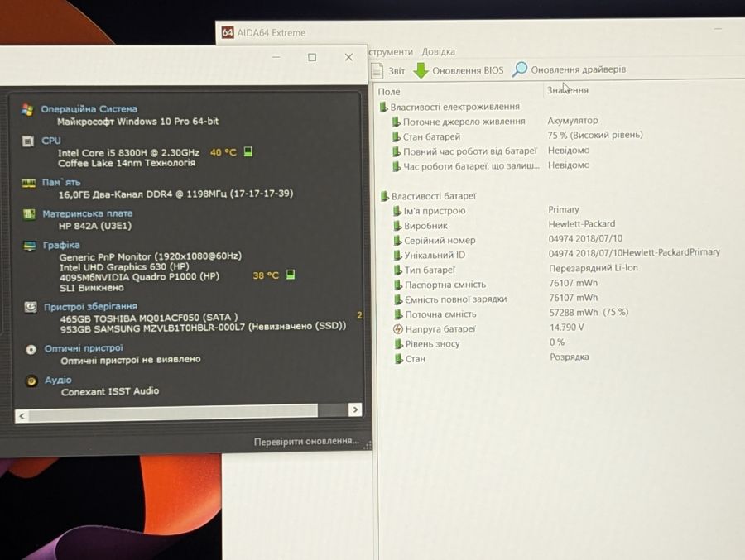This screenshot has height=560, width=745.
Task: Click the Windows flag icon beside Операційна Система
Action: click(x=27, y=110)
